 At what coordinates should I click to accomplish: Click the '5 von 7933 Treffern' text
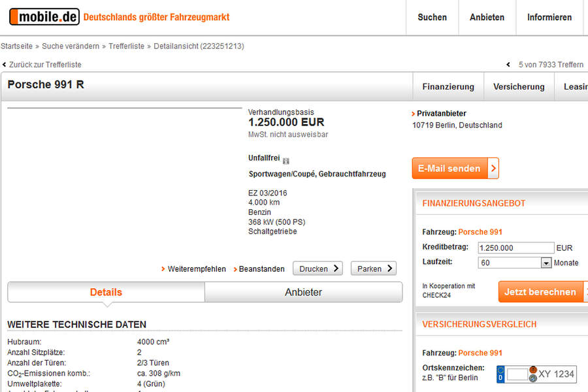[x=551, y=65]
